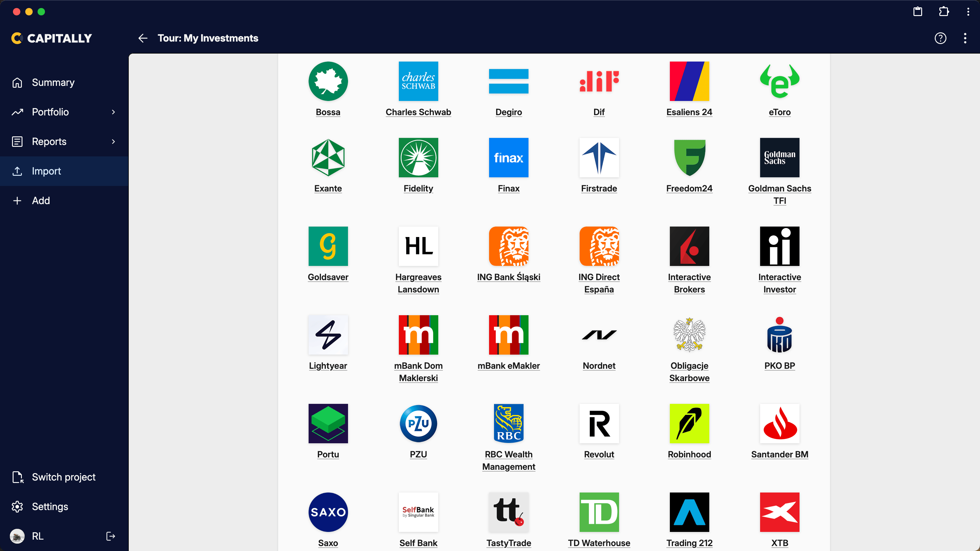980x551 pixels.
Task: Pick the Nordnet black logo
Action: 599,335
